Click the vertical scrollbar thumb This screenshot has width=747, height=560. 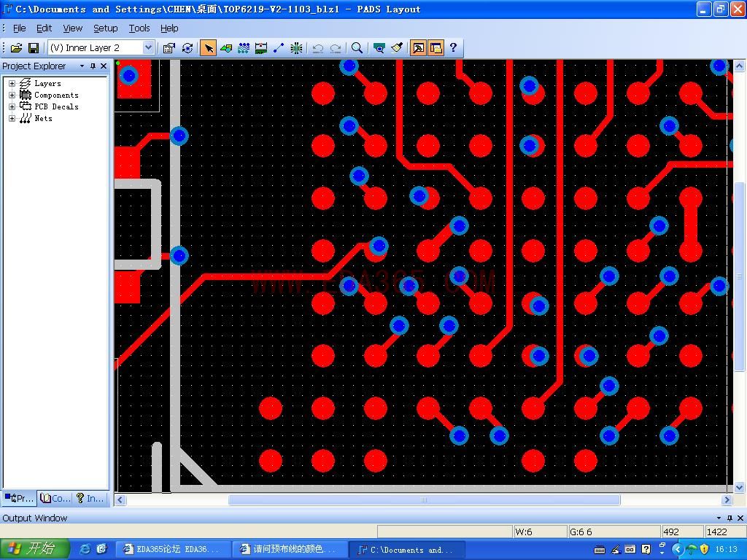[x=740, y=276]
